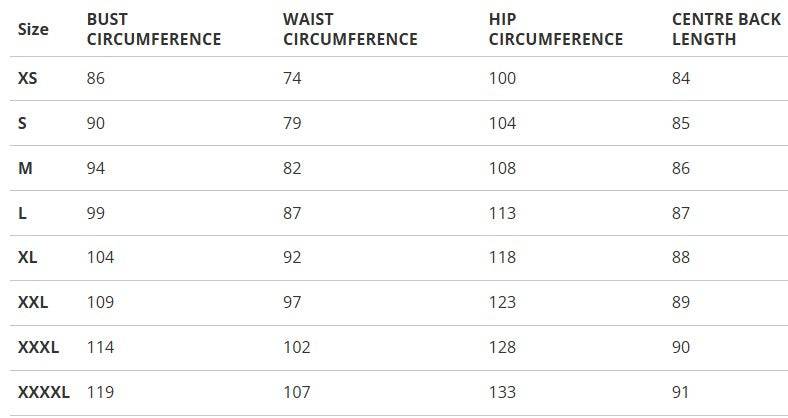The image size is (788, 418).
Task: Click the Size column header
Action: [33, 29]
